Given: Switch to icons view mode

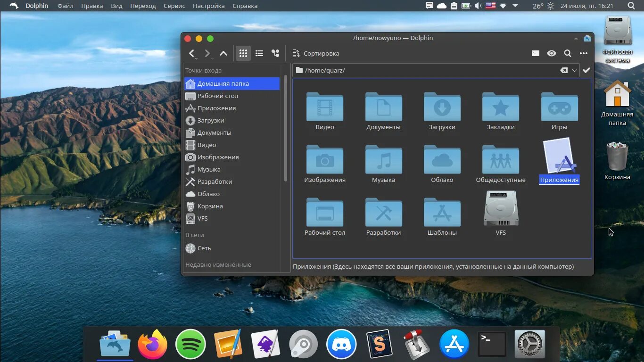Looking at the screenshot, I should point(243,53).
